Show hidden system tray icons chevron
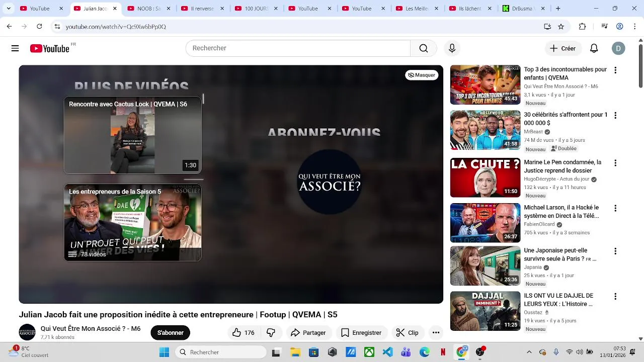 tap(529, 352)
